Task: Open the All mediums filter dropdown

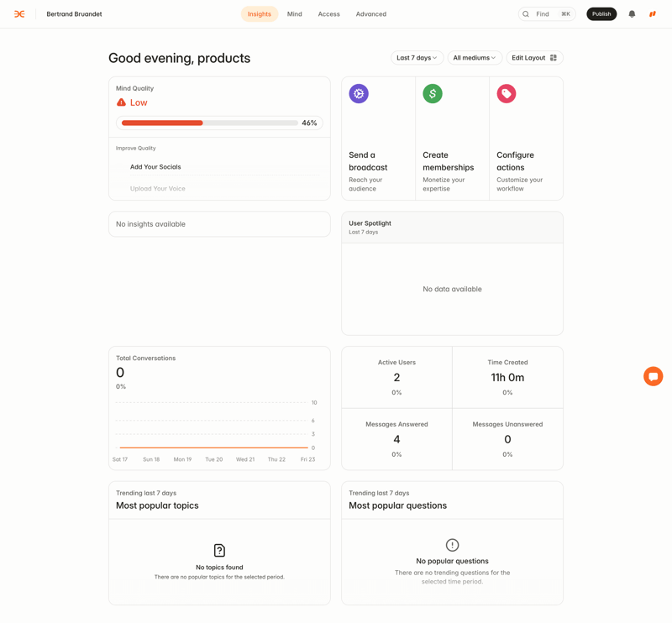Action: [474, 58]
